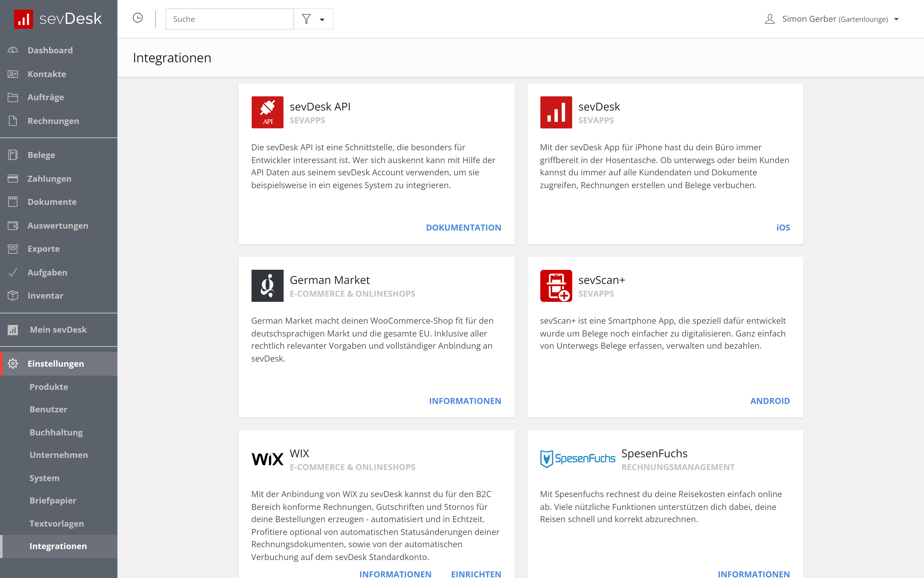Click the iOS link on sevDesk card
Viewport: 924px width, 578px height.
(x=783, y=227)
